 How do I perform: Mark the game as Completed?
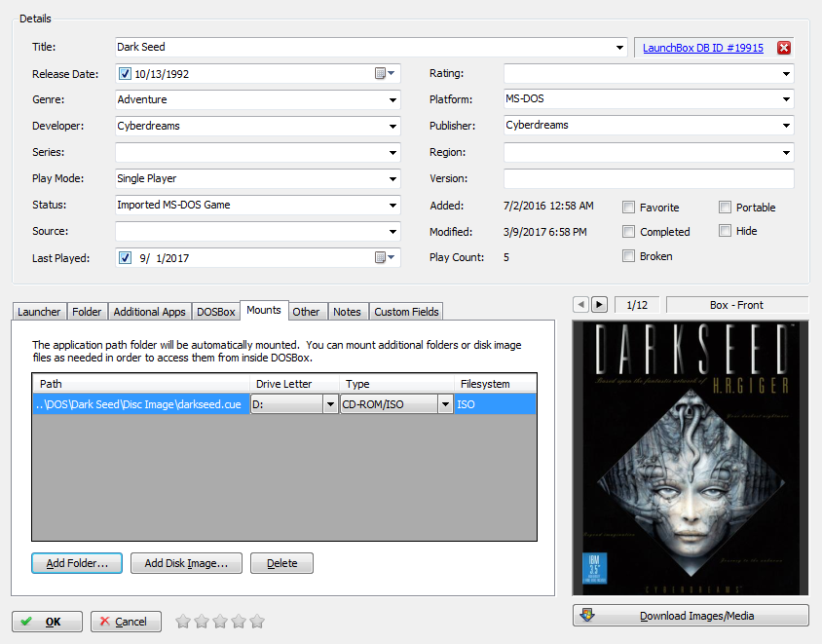628,231
